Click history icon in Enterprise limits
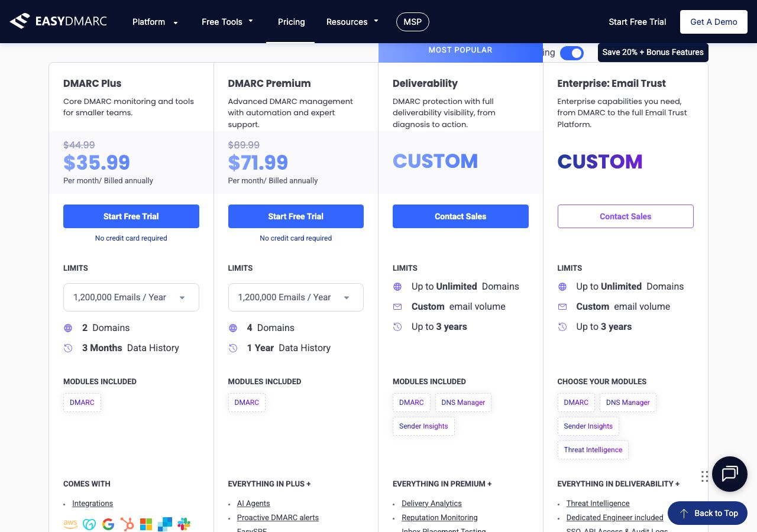 click(562, 327)
